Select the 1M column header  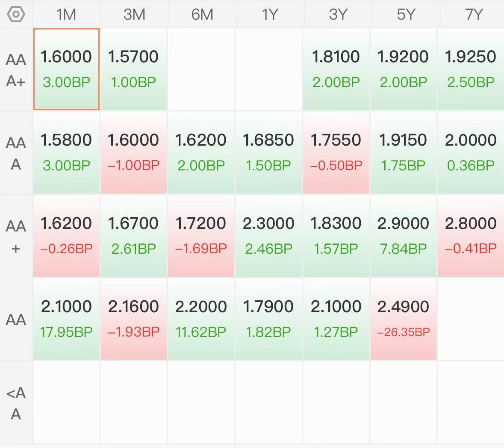66,15
